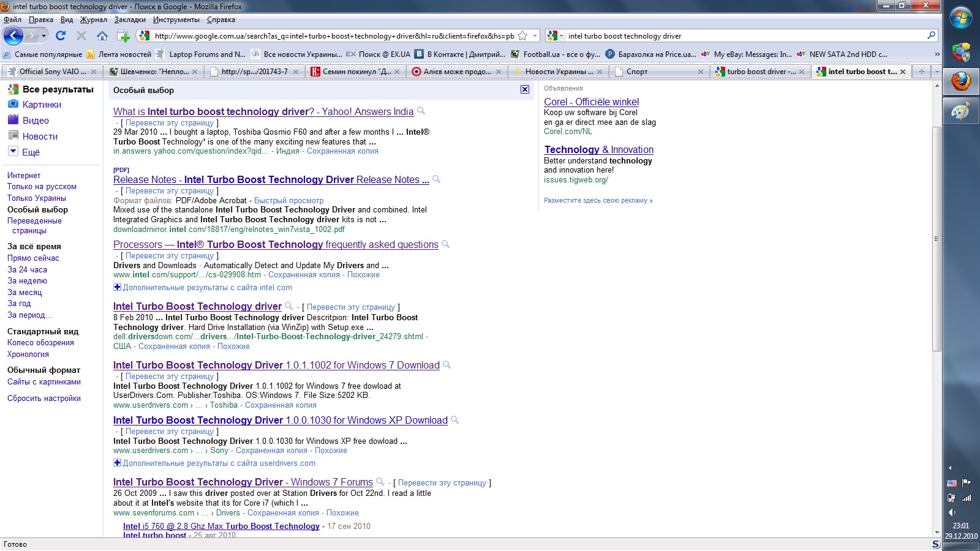980x551 pixels.
Task: Click the vertical page scrollbar
Action: point(937,239)
